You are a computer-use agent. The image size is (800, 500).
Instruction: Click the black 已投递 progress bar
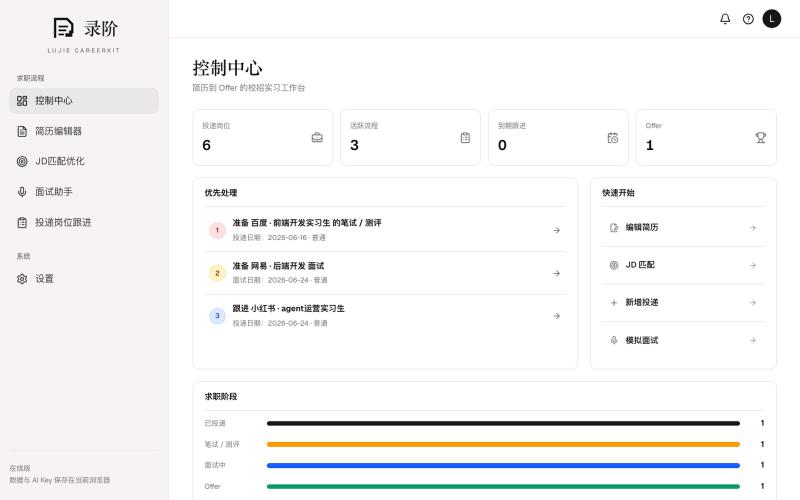tap(503, 423)
